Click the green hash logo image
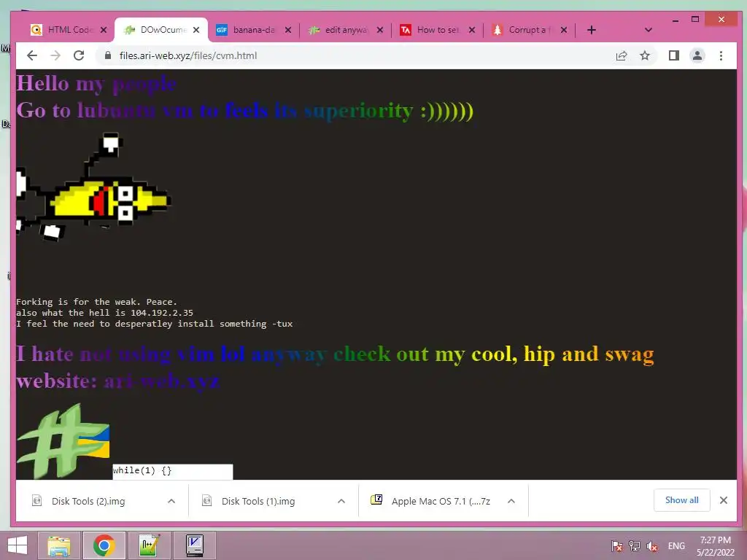Screen dimensions: 747x560 coord(63,441)
